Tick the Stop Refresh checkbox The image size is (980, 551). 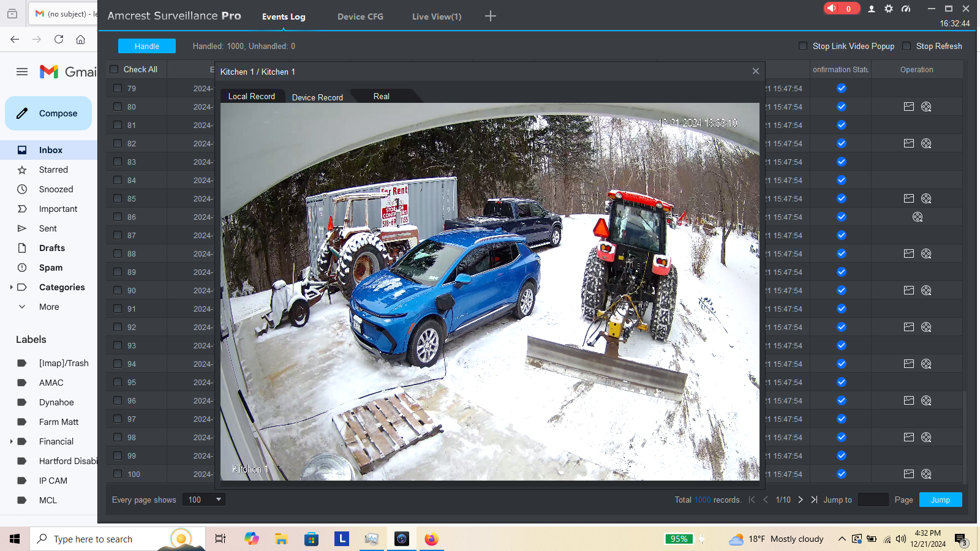(x=907, y=46)
